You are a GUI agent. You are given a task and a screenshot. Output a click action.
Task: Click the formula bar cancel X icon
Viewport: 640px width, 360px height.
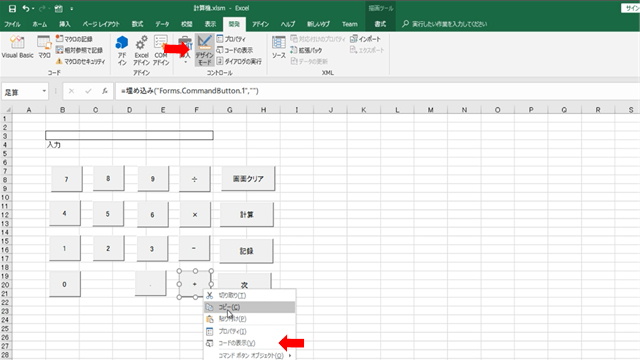71,91
